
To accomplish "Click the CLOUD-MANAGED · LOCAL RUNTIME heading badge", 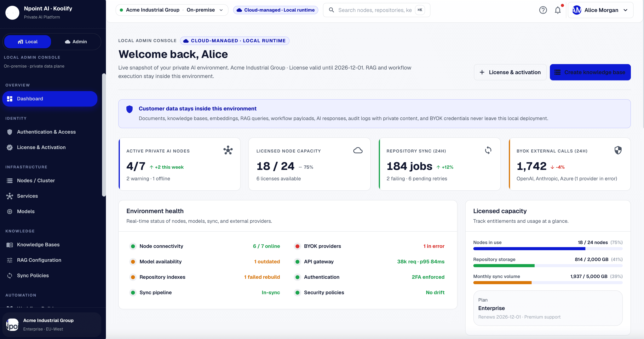I will pos(234,41).
